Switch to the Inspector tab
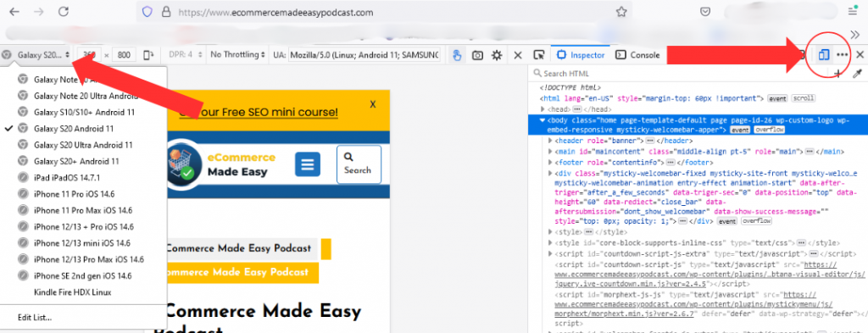Image resolution: width=868 pixels, height=333 pixels. [581, 55]
